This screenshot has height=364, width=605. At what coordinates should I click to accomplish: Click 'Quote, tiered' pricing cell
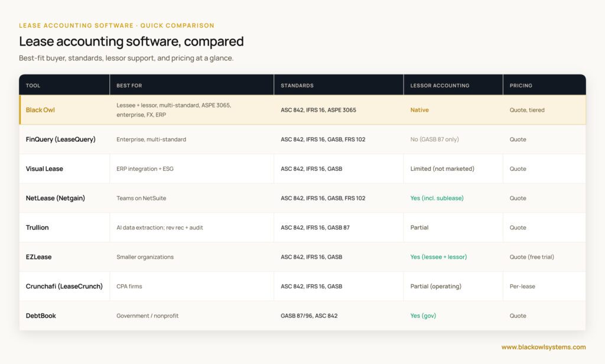pyautogui.click(x=527, y=110)
